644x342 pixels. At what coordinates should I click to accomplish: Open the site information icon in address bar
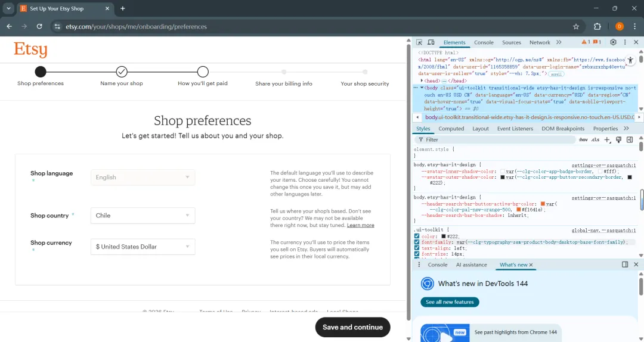pyautogui.click(x=57, y=27)
